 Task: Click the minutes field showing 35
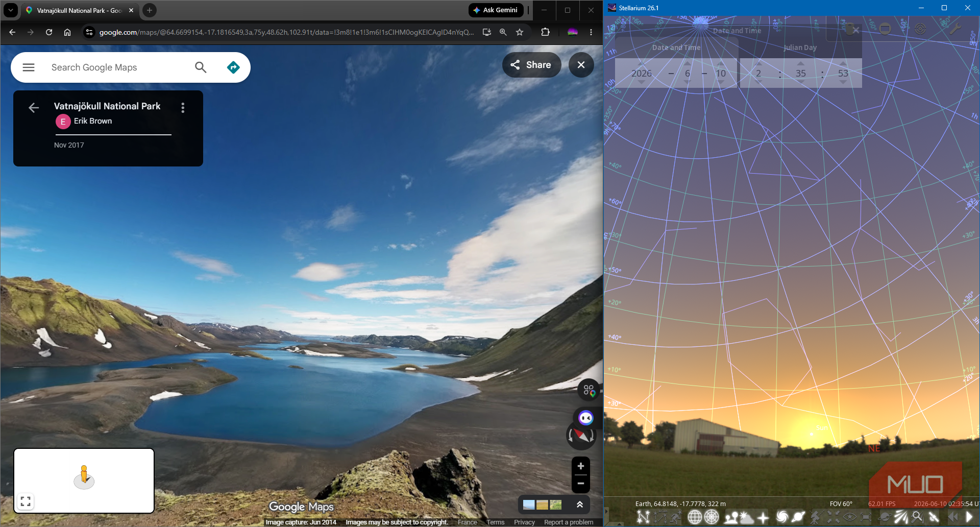[801, 73]
